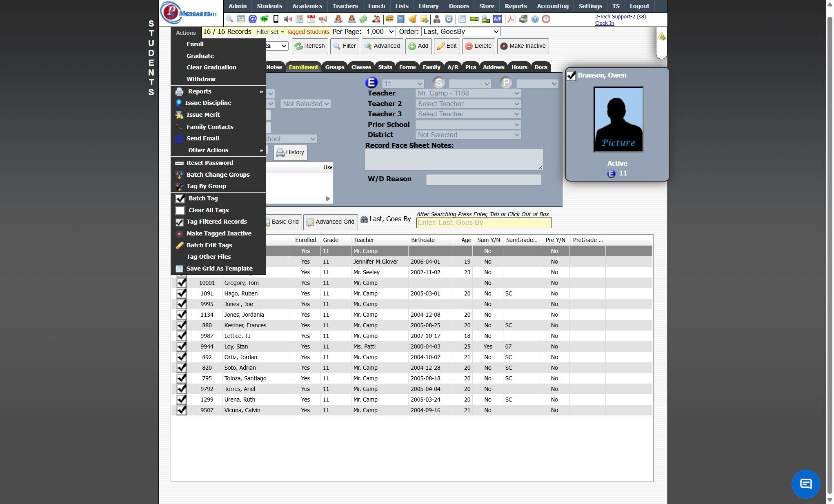Click the Last, Goes By search field
The image size is (834, 504).
point(484,223)
